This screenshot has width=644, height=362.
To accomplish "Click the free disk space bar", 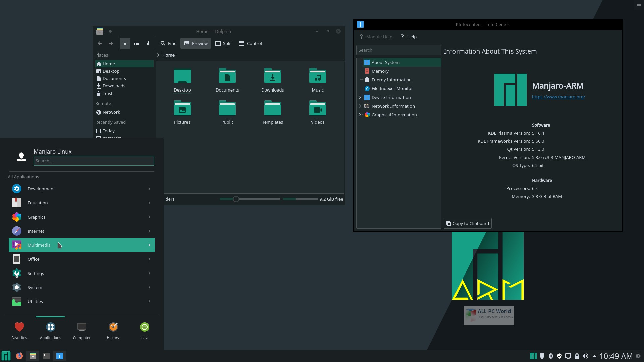I will 300,199.
